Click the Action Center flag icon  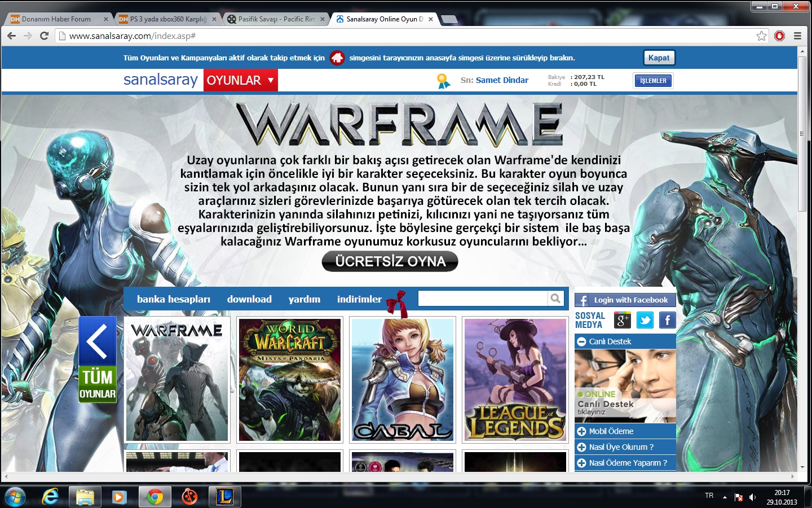tap(739, 497)
